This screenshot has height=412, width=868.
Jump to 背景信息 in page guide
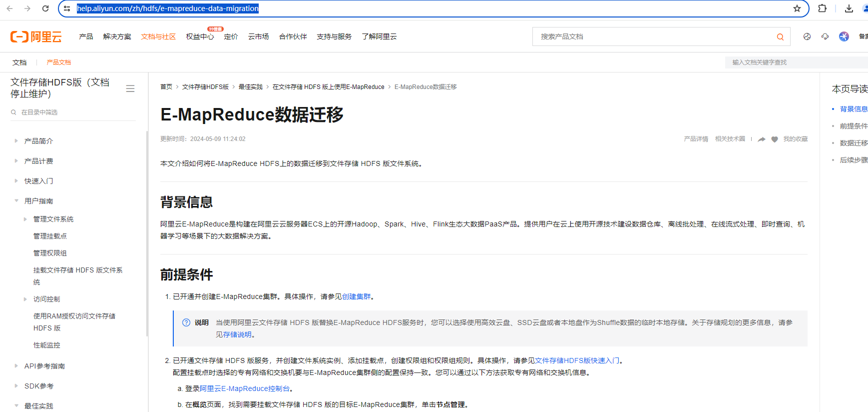(854, 109)
